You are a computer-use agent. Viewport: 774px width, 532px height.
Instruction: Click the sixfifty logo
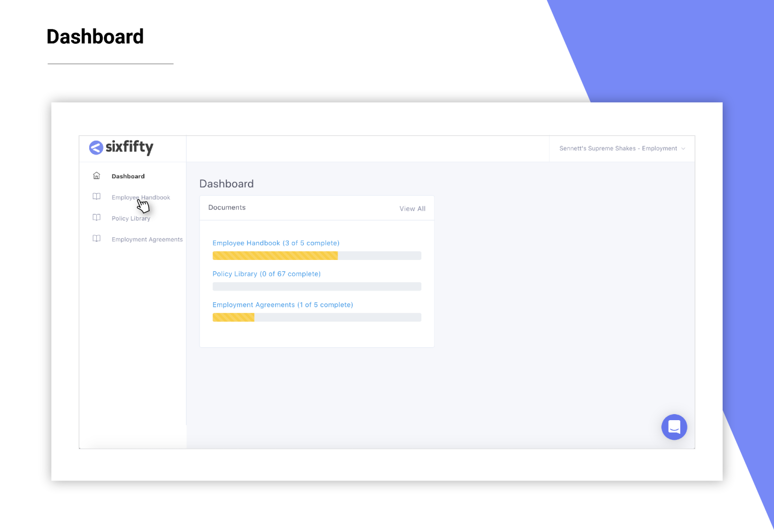[x=121, y=147]
